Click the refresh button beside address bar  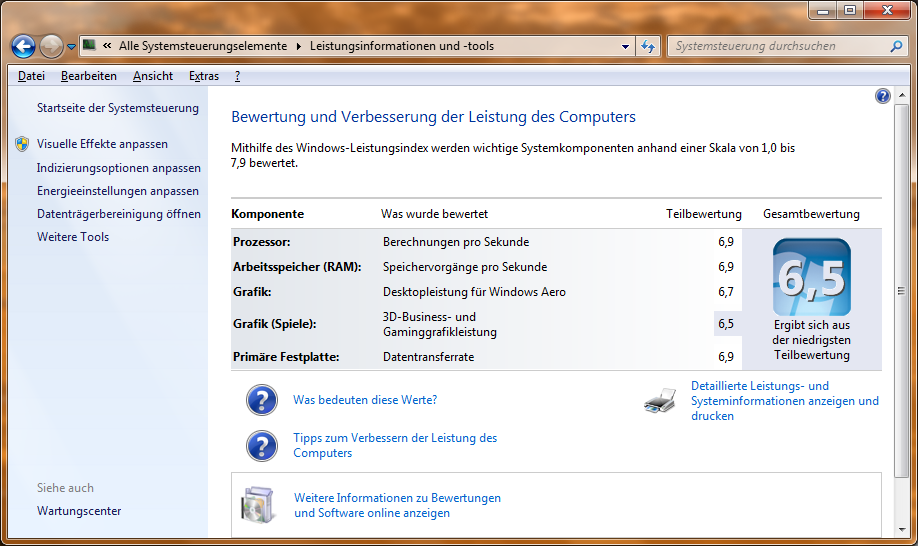pos(648,46)
